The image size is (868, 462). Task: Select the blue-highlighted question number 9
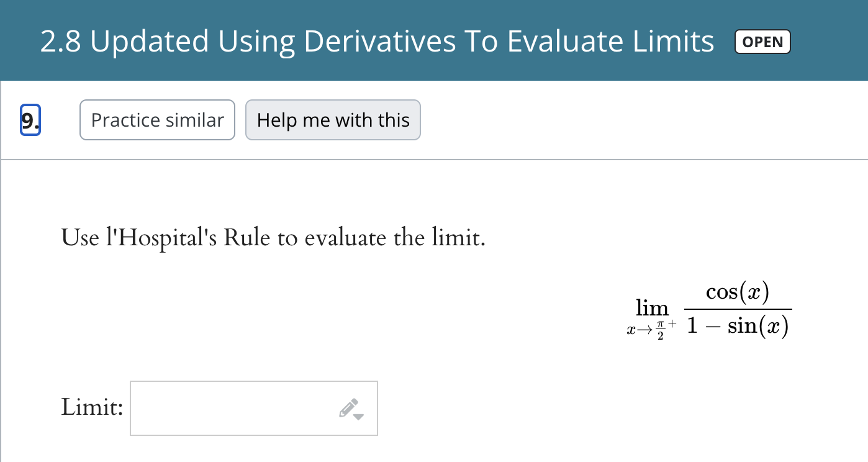30,119
